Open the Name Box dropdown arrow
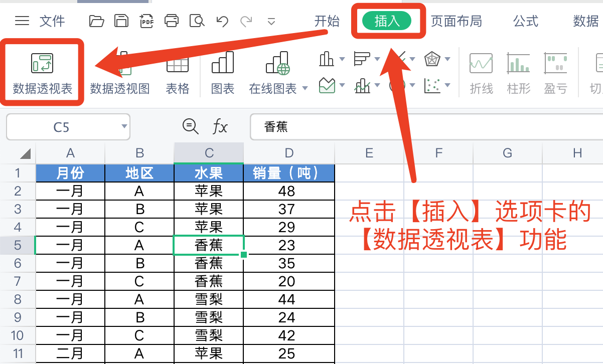603x364 pixels. point(124,127)
